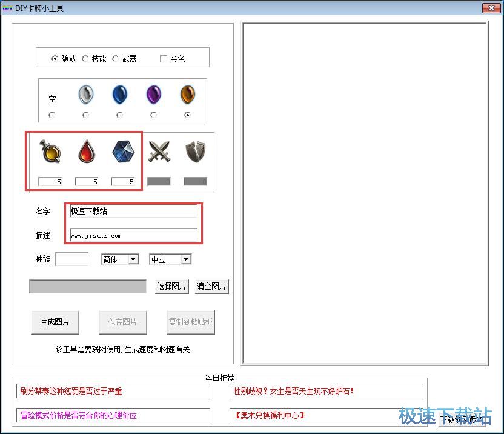
Task: Click the 复制到粘贴板 button
Action: [191, 322]
